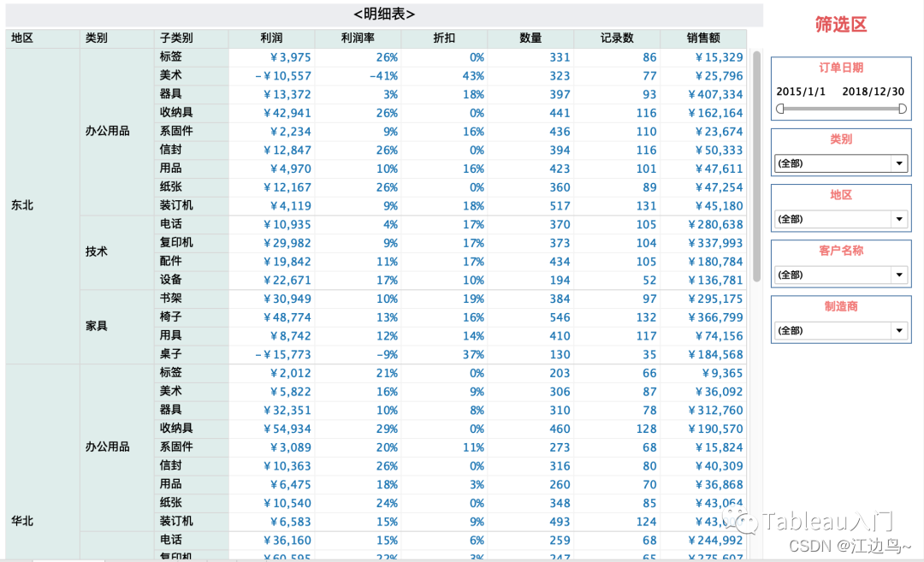Click the 客户名称 filter label
This screenshot has height=562, width=924.
tap(841, 251)
